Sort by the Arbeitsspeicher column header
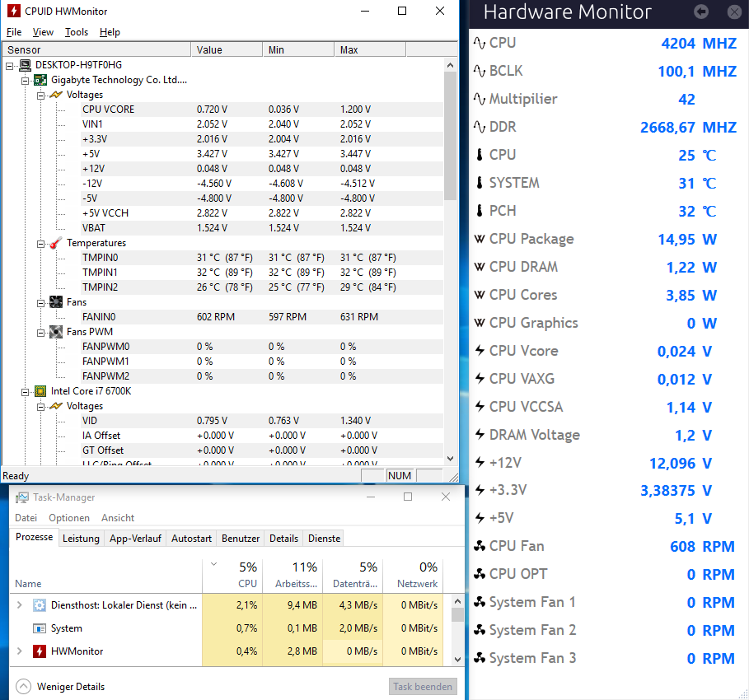749x700 pixels. 293,576
